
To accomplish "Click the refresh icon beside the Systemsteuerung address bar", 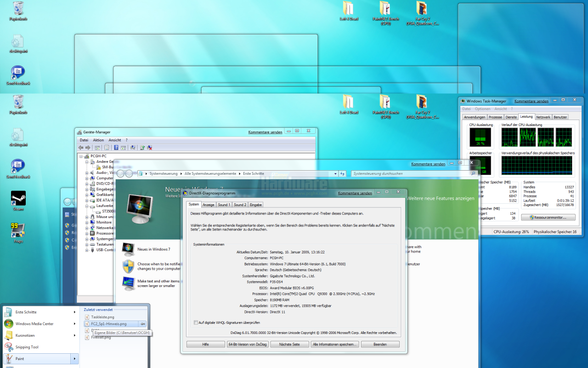I will click(342, 173).
